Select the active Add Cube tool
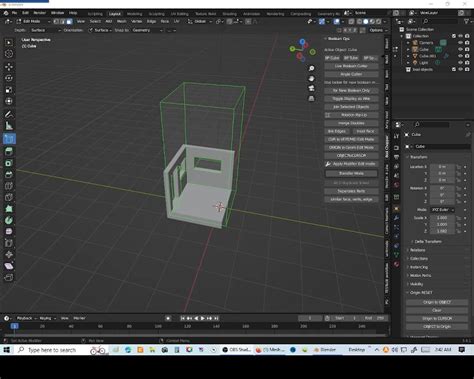 coord(9,139)
